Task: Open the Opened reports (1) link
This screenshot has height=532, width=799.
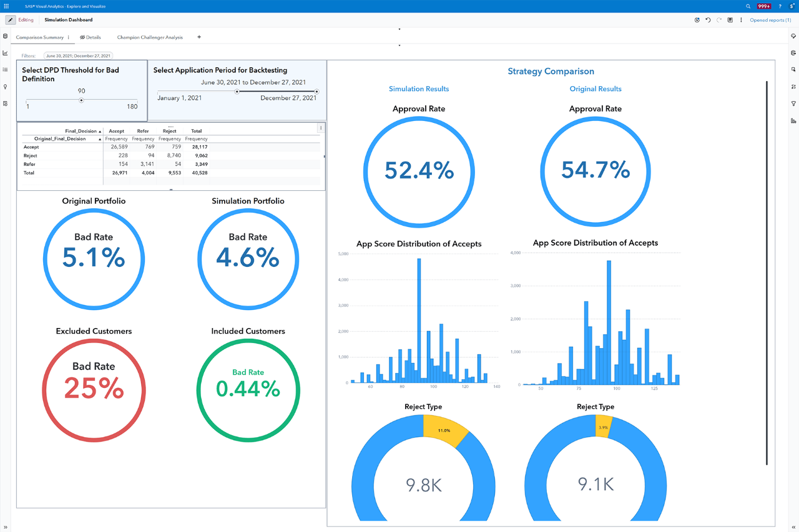Action: tap(770, 20)
